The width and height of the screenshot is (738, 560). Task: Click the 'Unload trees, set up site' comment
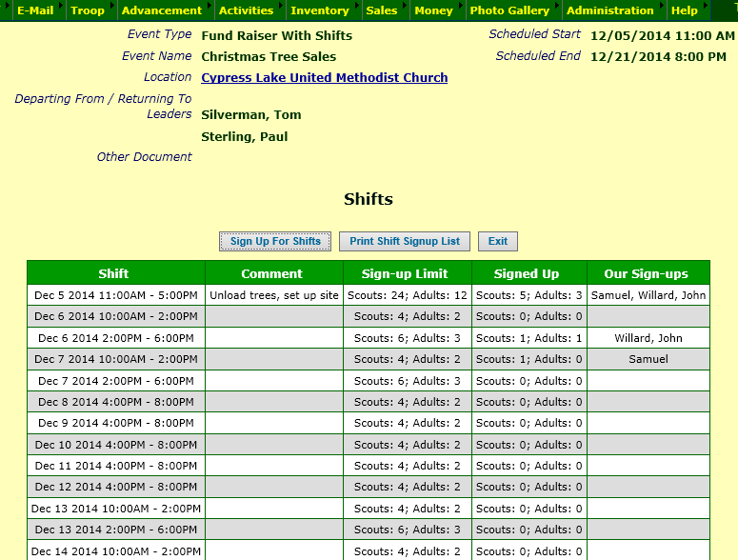coord(274,295)
